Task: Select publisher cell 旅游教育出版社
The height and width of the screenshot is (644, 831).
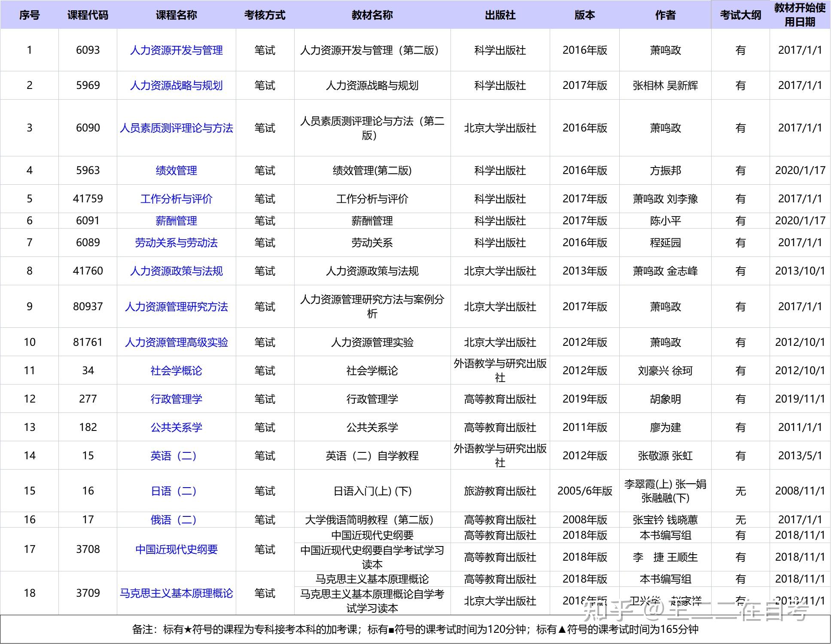Action: click(x=500, y=491)
